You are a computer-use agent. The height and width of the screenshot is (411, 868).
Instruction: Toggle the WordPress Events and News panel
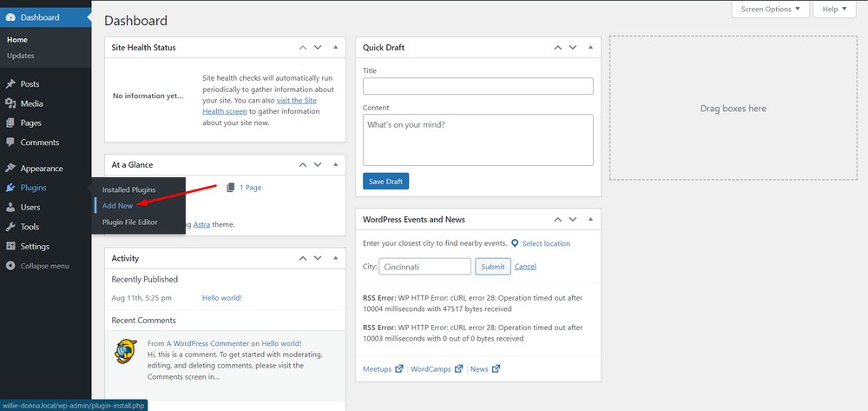590,220
